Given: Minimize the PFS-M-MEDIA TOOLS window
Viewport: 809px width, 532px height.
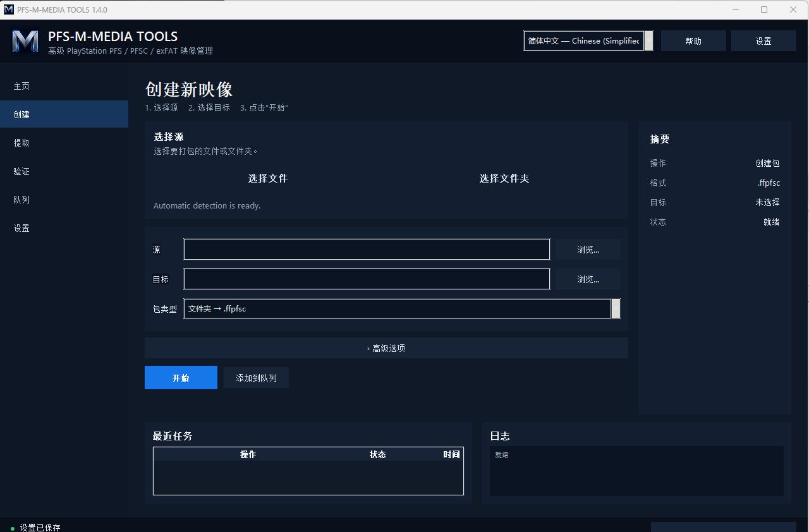Looking at the screenshot, I should (735, 9).
